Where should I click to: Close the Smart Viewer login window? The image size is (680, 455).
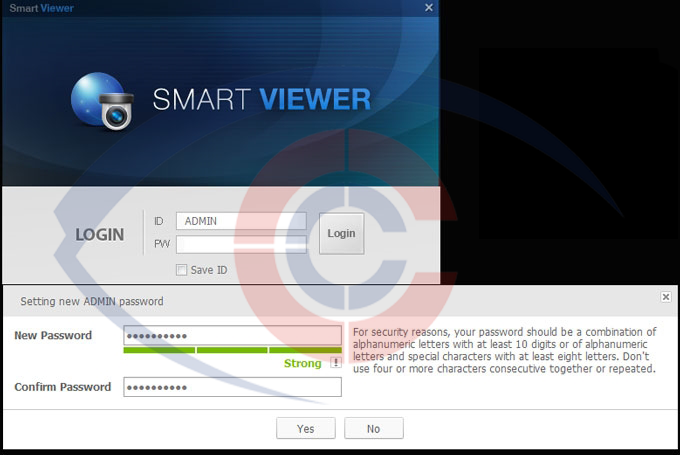(x=429, y=8)
